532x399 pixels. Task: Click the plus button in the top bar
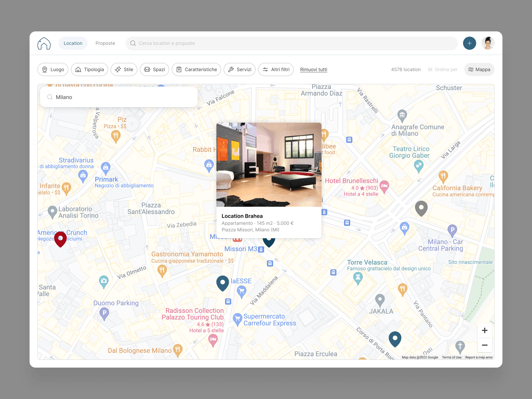tap(469, 43)
